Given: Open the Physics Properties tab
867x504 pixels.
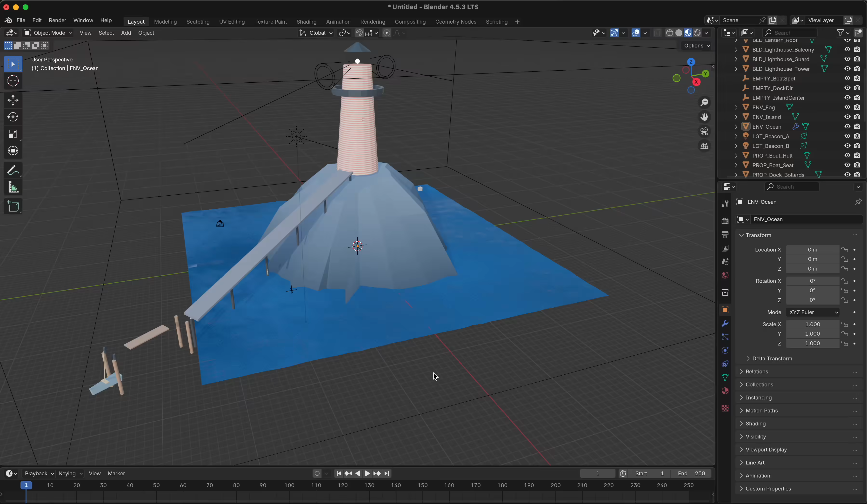Looking at the screenshot, I should (725, 350).
